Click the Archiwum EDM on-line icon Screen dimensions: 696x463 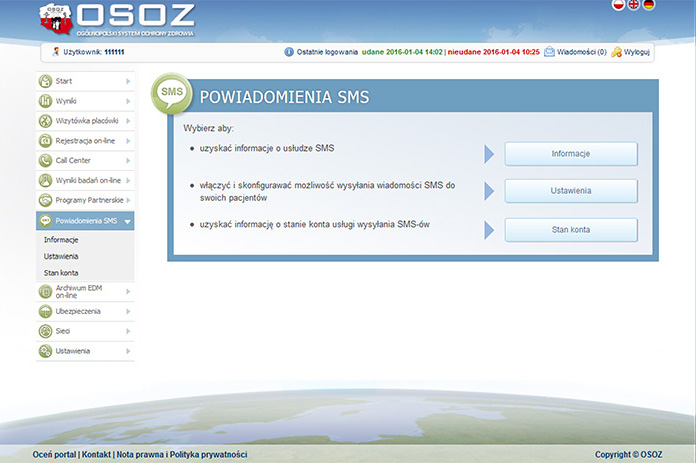[45, 292]
